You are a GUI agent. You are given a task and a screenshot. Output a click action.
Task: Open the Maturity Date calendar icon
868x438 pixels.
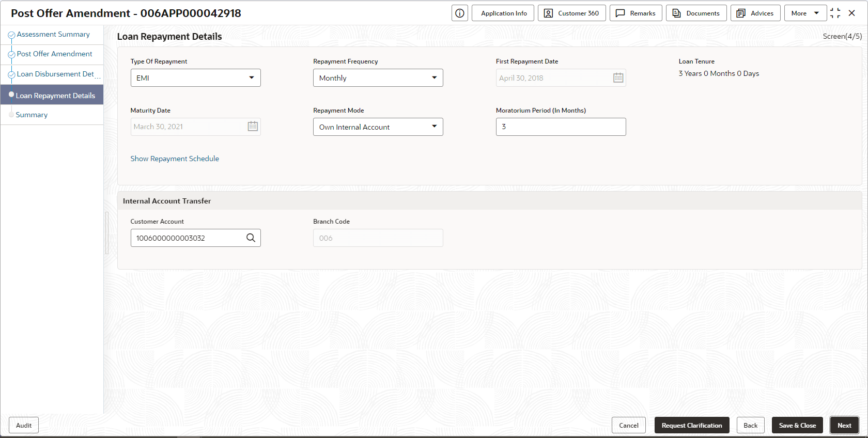[253, 127]
